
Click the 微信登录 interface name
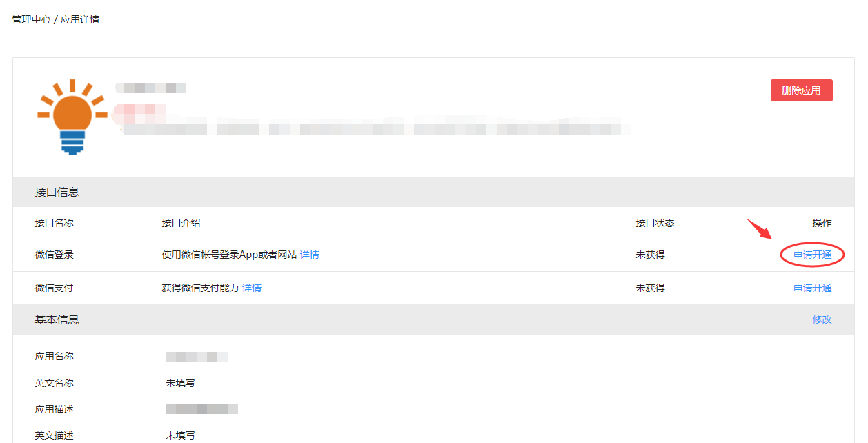55,255
